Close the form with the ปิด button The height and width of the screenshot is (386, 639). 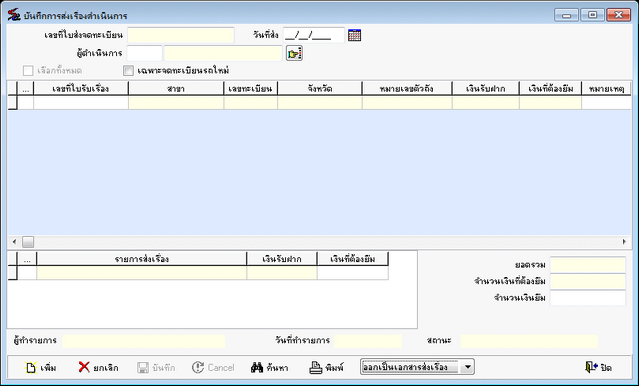[598, 367]
